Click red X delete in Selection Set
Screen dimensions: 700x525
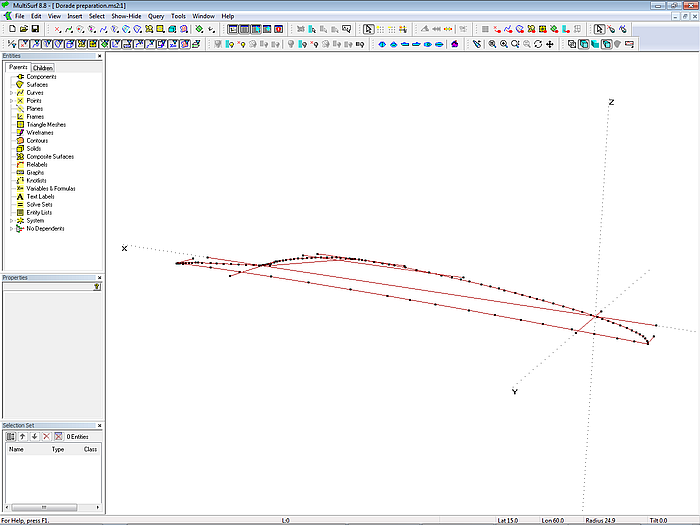coord(46,436)
